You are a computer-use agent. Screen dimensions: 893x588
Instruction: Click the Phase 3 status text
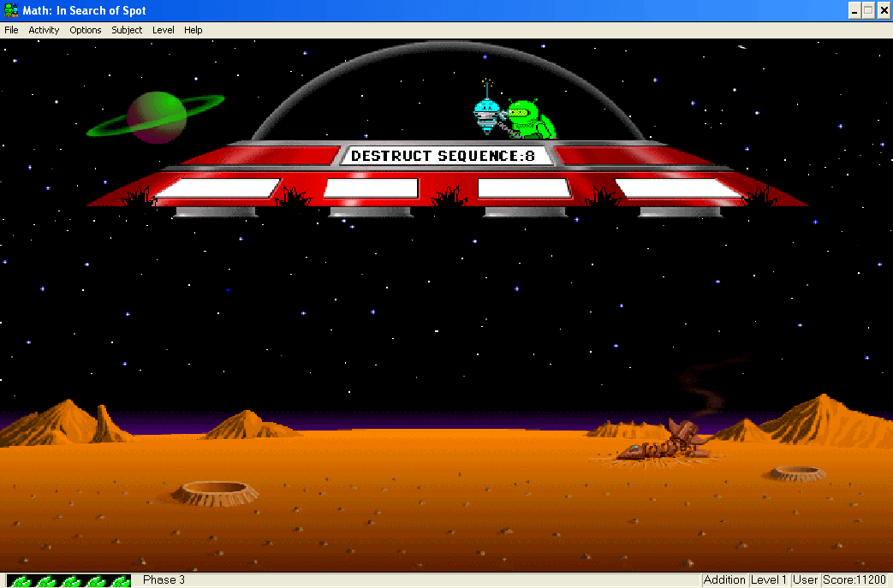(x=164, y=580)
